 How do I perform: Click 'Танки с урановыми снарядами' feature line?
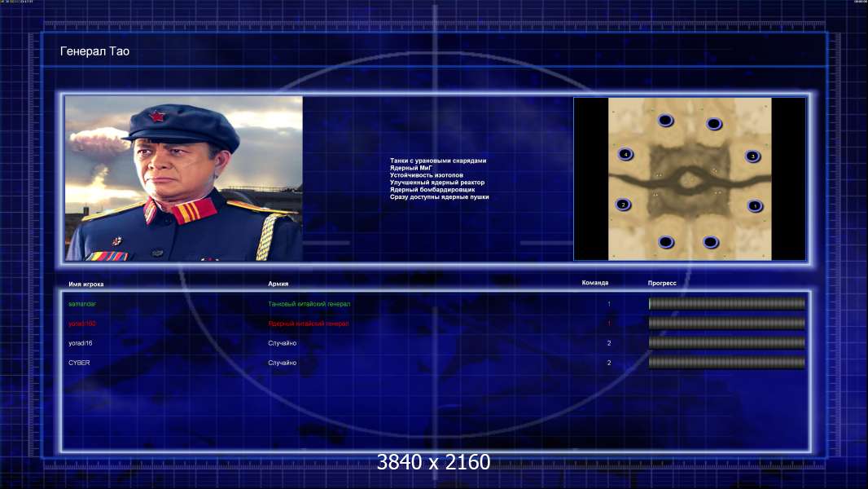click(438, 161)
